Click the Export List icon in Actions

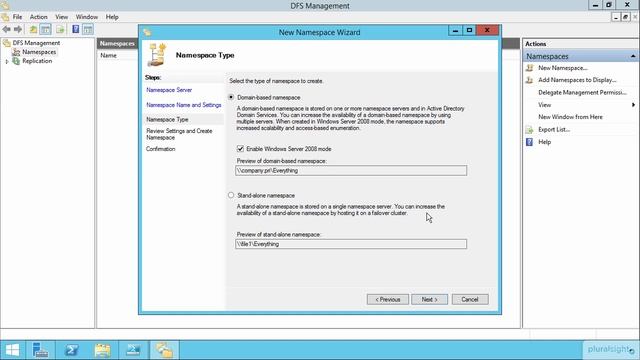pyautogui.click(x=529, y=130)
